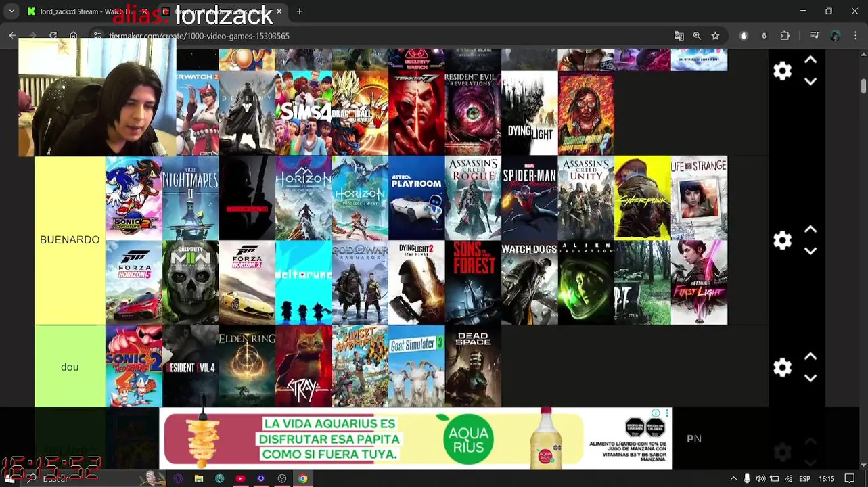Select the Alien Isolation tile
The height and width of the screenshot is (487, 868).
(586, 283)
